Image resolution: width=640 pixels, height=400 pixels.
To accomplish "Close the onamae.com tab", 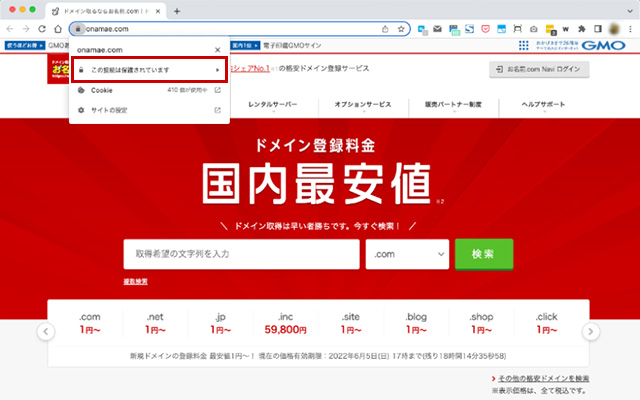I will click(x=158, y=11).
